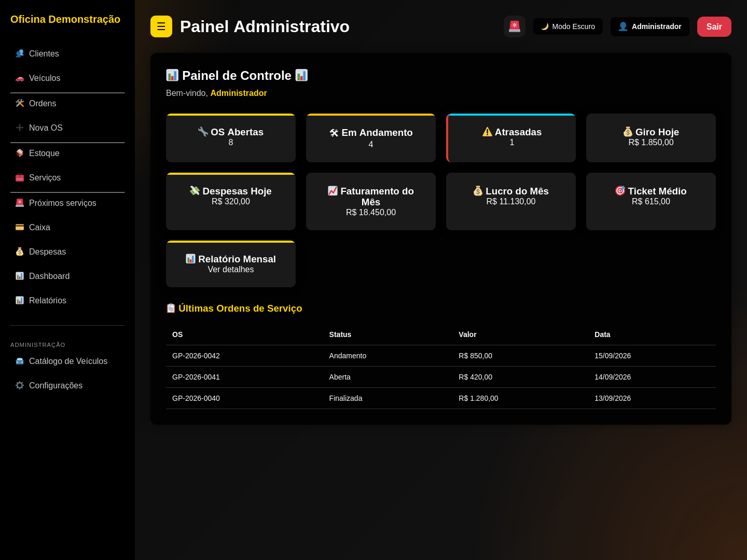The image size is (747, 560).
Task: Open the siren alerts icon in header
Action: (x=515, y=26)
